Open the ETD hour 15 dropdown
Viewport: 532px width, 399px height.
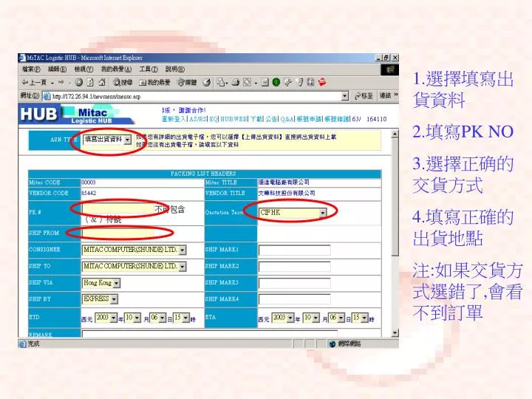(x=181, y=318)
